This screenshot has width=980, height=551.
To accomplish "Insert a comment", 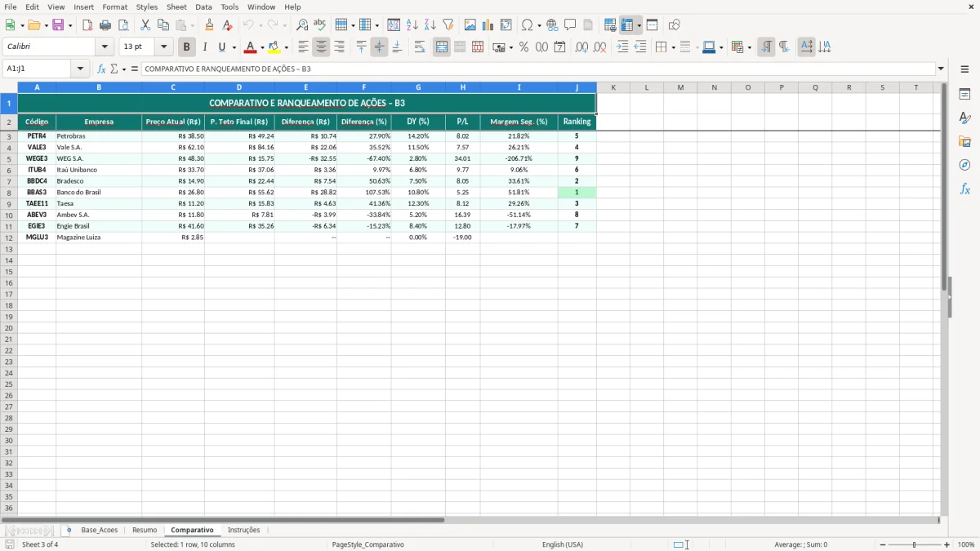I will pyautogui.click(x=570, y=25).
